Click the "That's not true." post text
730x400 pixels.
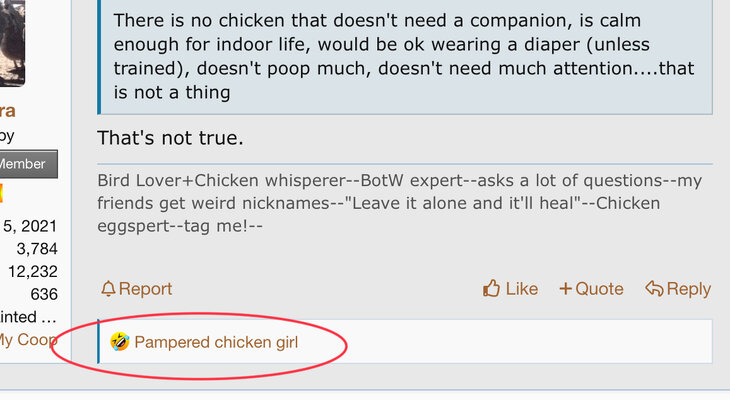tap(170, 137)
